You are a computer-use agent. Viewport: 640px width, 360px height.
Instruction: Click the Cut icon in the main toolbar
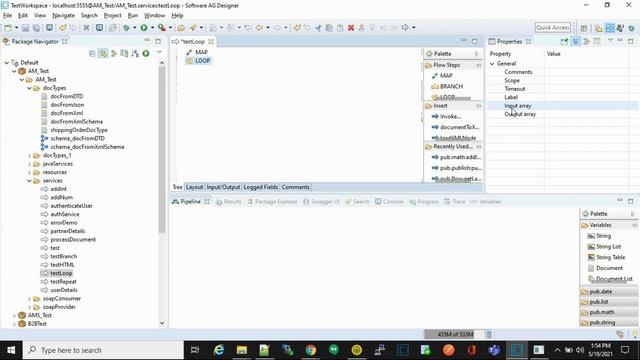click(x=318, y=28)
